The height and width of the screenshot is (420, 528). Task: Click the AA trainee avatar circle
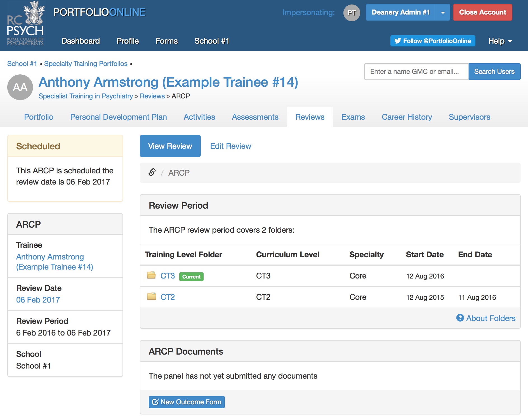click(x=20, y=87)
